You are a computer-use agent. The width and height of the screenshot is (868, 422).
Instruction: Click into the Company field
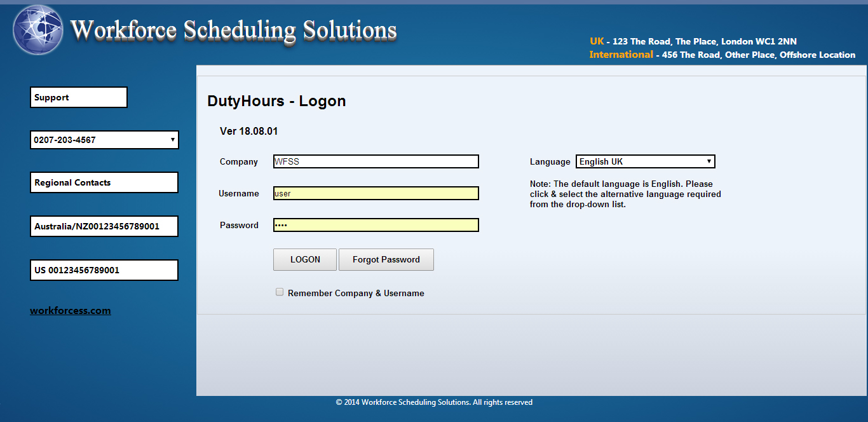click(376, 161)
